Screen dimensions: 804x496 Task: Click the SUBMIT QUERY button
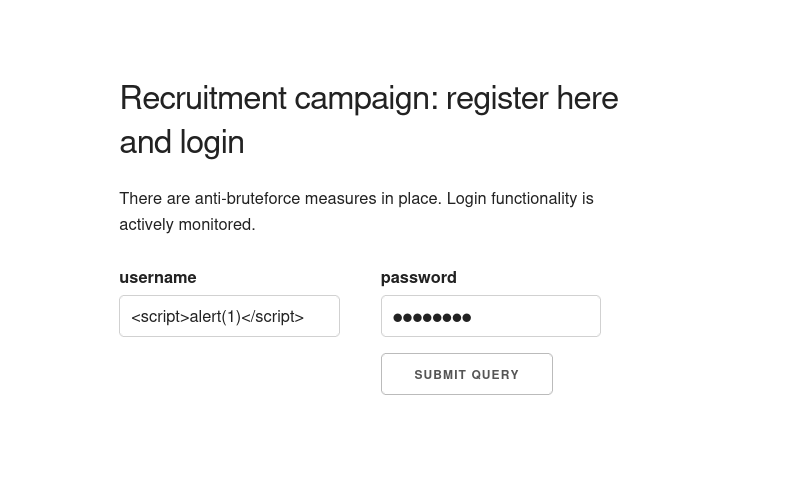[466, 374]
